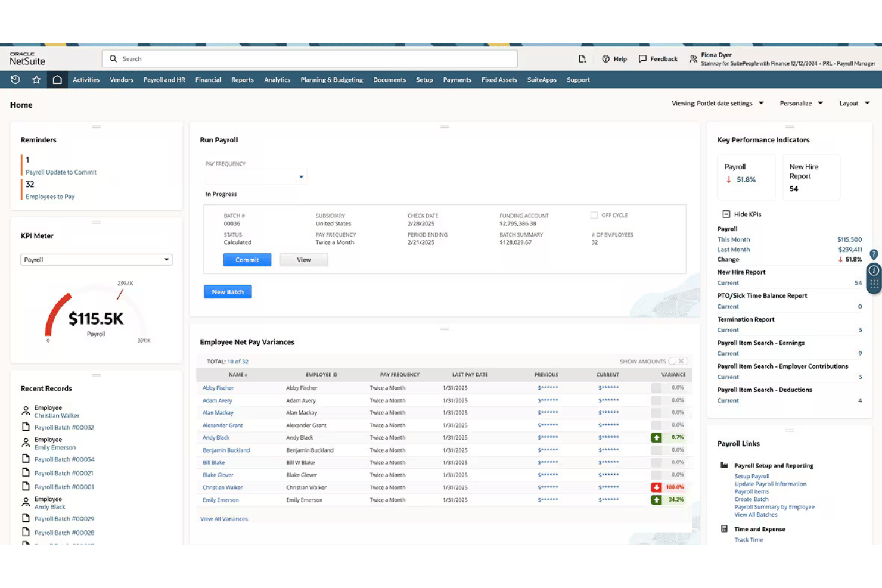Expand Viewing: Portlet date settings dropdown
This screenshot has width=882, height=588.
coord(718,104)
